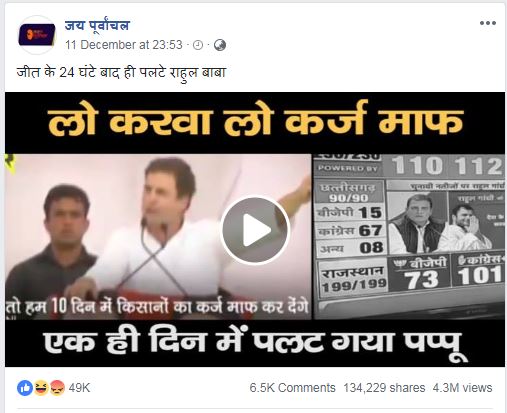Play the video with the center play button
Viewport: 507px width, 413px height.
coord(255,231)
